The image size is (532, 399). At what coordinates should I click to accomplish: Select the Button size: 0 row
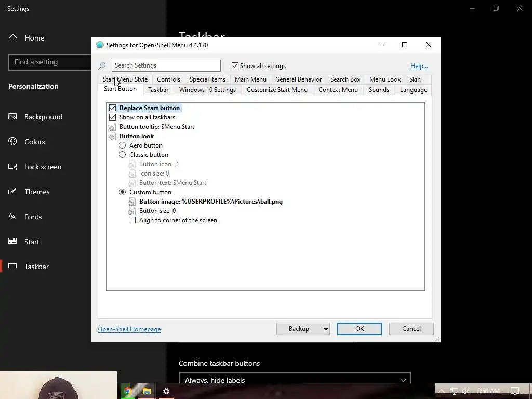pyautogui.click(x=157, y=211)
